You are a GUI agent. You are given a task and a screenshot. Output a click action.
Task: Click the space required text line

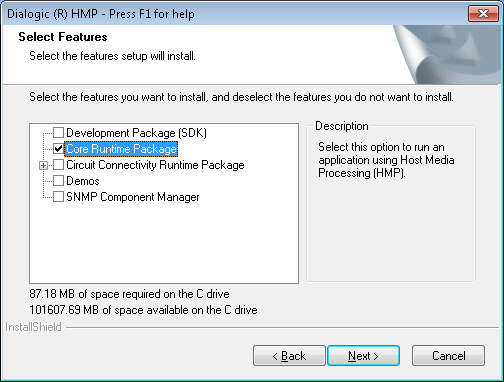pos(129,294)
